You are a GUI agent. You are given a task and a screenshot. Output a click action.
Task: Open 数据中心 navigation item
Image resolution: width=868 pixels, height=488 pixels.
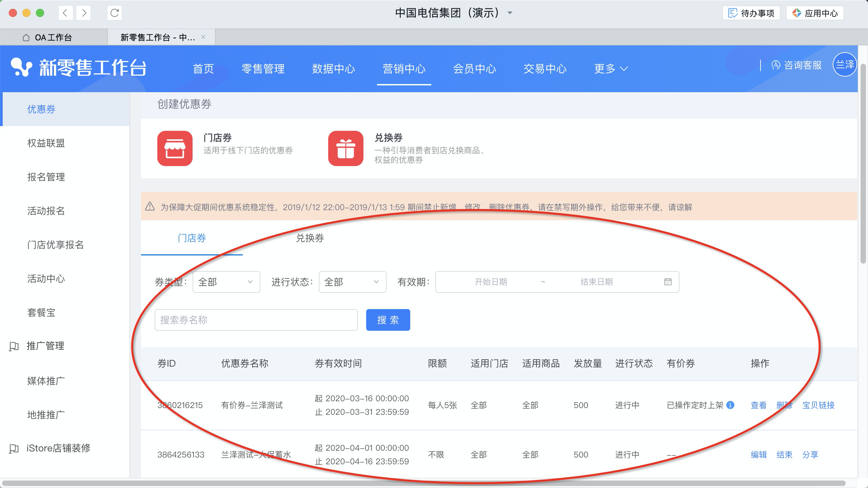point(334,69)
